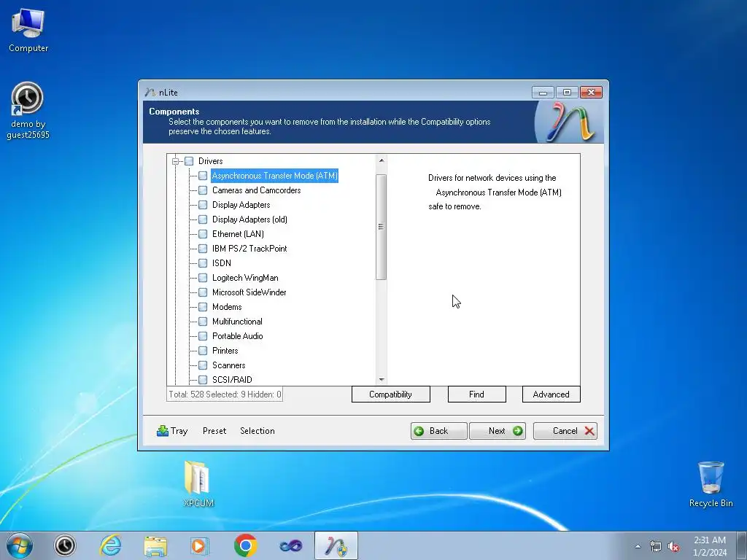
Task: Show hidden system tray icons
Action: [x=638, y=546]
